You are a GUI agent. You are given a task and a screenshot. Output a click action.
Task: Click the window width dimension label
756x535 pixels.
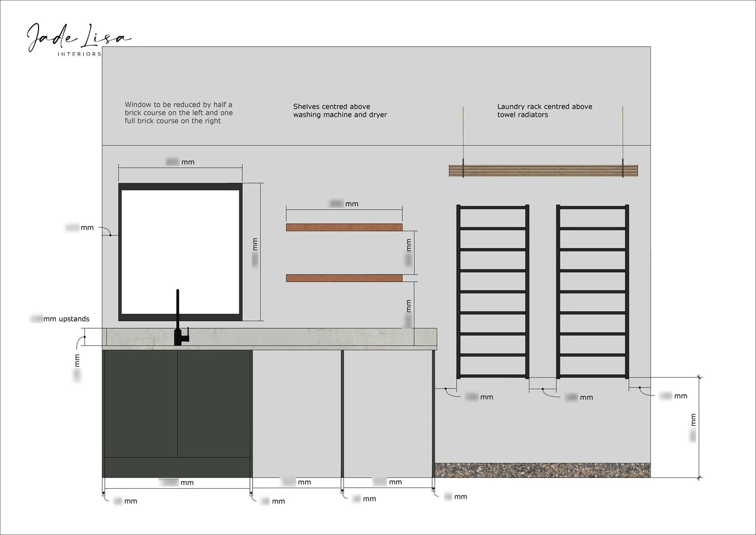coord(180,162)
